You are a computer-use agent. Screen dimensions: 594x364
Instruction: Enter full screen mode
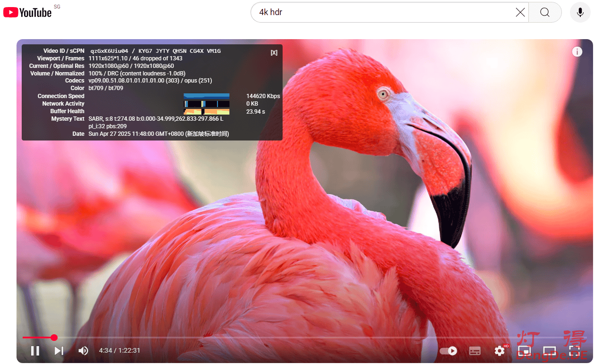[574, 351]
